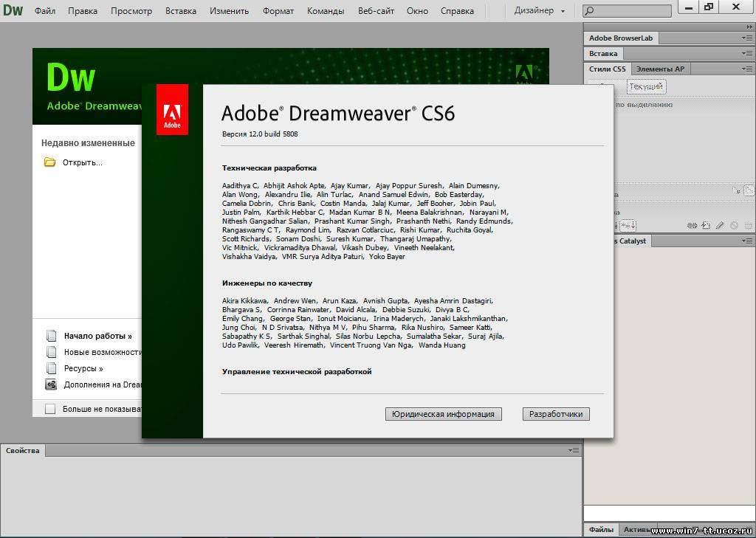
Task: Click the magnifier icon in search box
Action: (589, 10)
